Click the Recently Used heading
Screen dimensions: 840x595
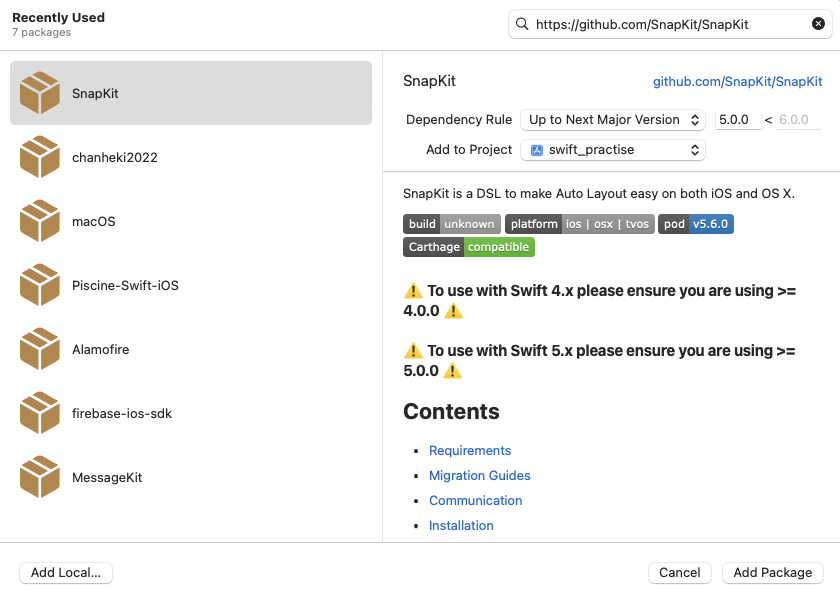click(x=58, y=17)
